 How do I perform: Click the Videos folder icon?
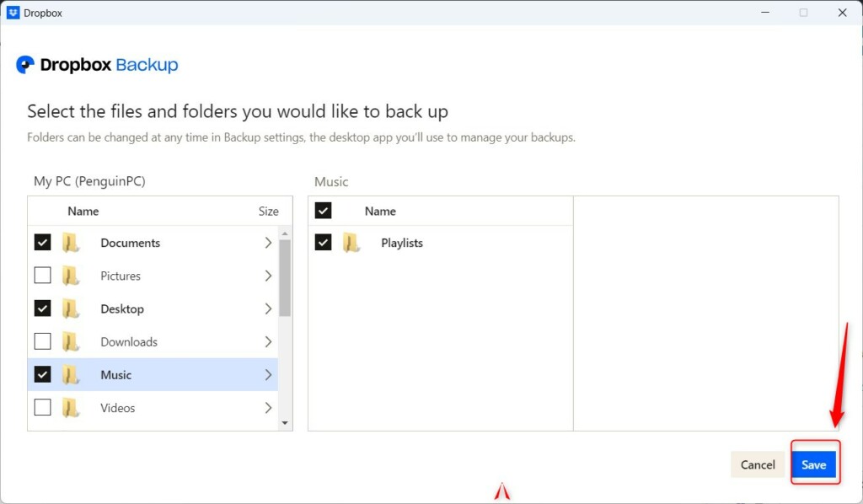pyautogui.click(x=71, y=408)
